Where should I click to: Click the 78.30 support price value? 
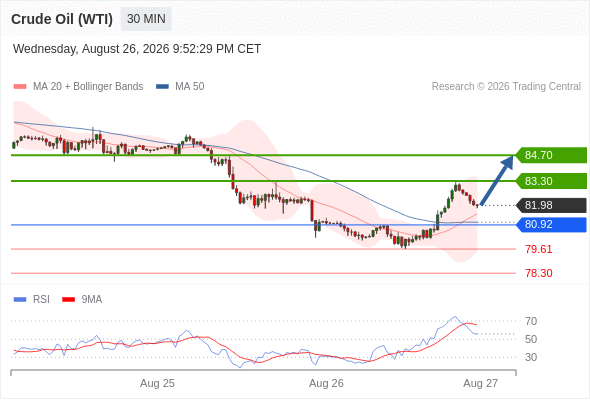(x=539, y=273)
